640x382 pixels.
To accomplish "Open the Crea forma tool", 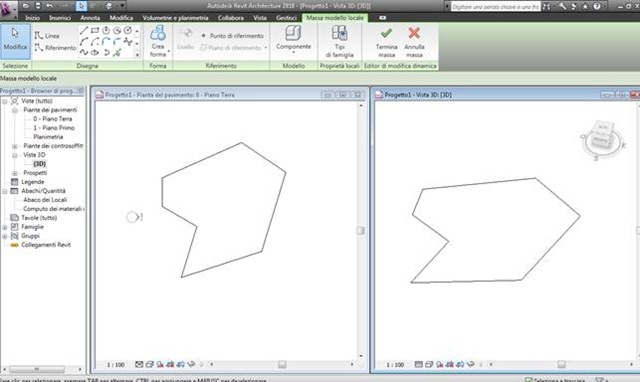I will tap(158, 41).
